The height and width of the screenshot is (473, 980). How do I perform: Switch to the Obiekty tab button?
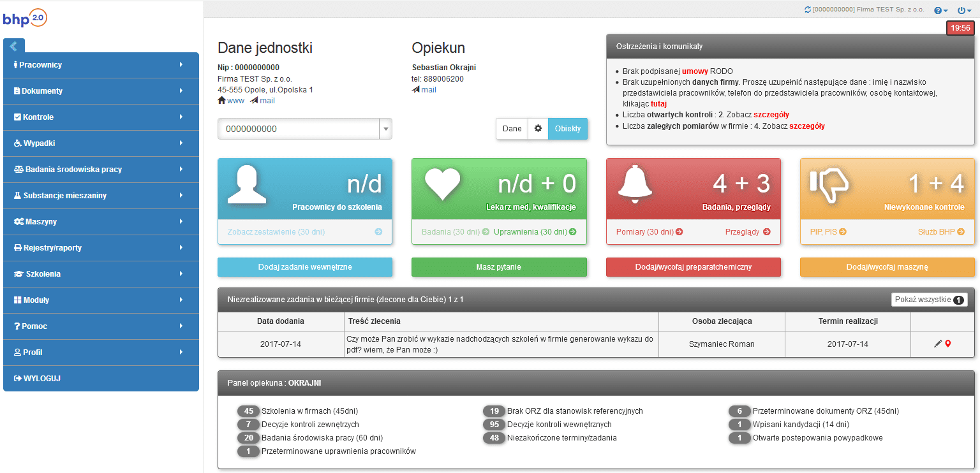pyautogui.click(x=567, y=129)
